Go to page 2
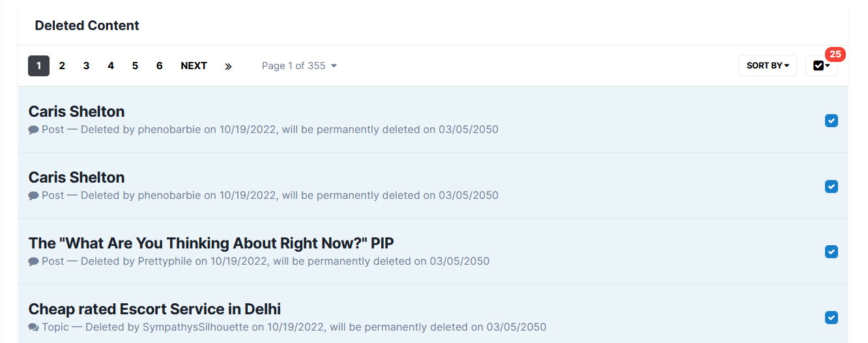The width and height of the screenshot is (868, 343). 62,66
